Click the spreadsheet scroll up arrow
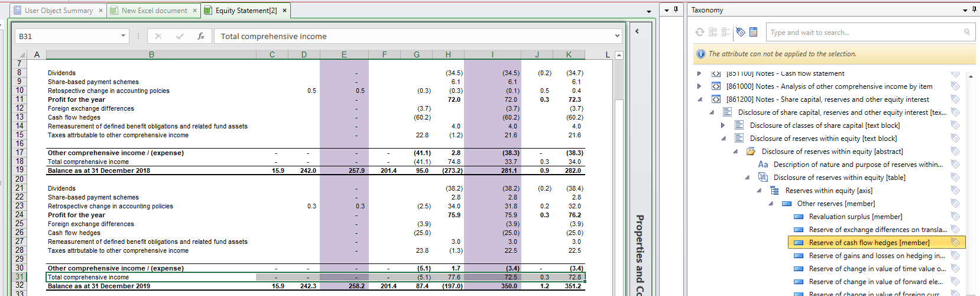 pos(619,55)
